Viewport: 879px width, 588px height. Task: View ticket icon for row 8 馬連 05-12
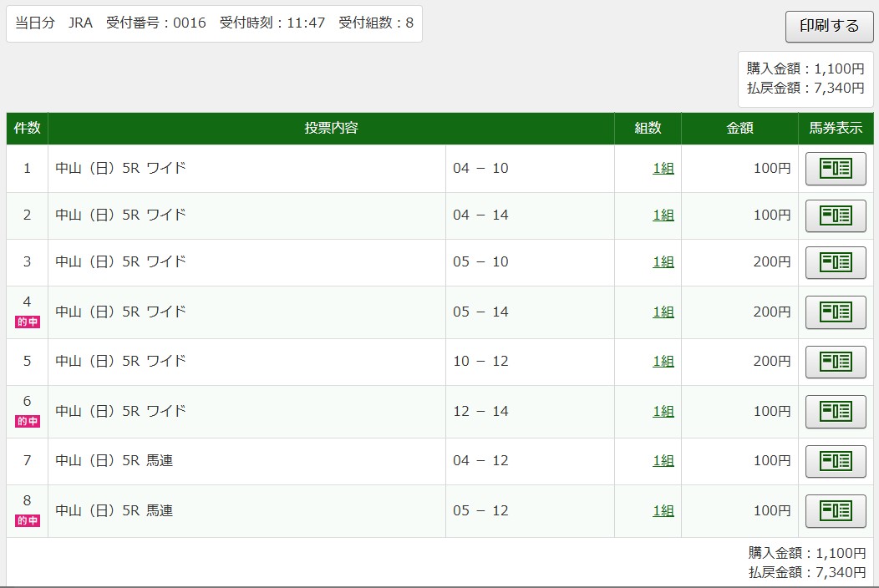pyautogui.click(x=835, y=511)
